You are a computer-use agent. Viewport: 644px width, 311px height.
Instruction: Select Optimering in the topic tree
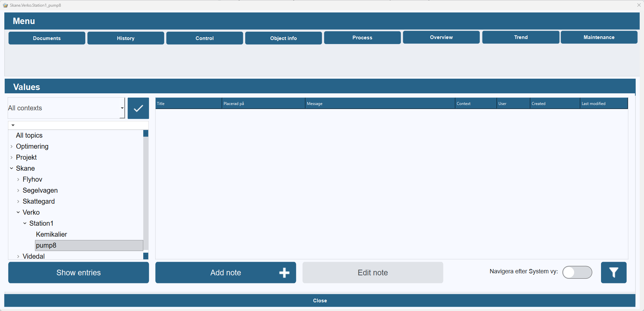tap(32, 146)
